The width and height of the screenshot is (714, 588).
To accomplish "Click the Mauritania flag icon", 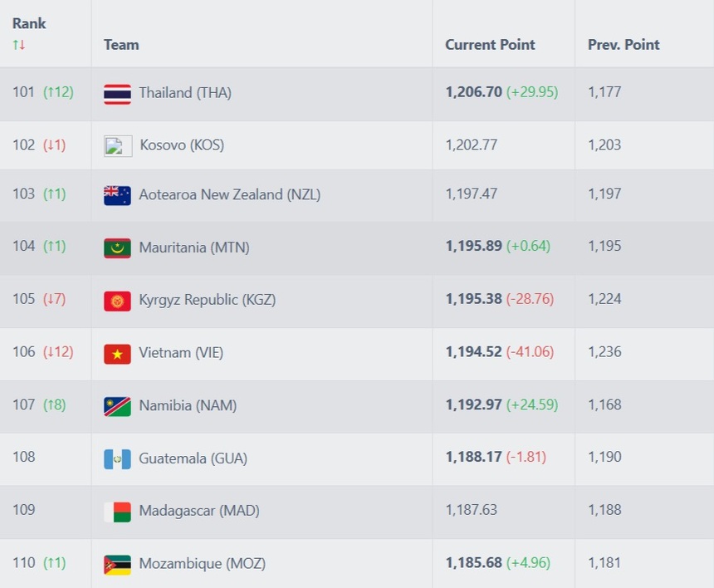I will click(117, 247).
